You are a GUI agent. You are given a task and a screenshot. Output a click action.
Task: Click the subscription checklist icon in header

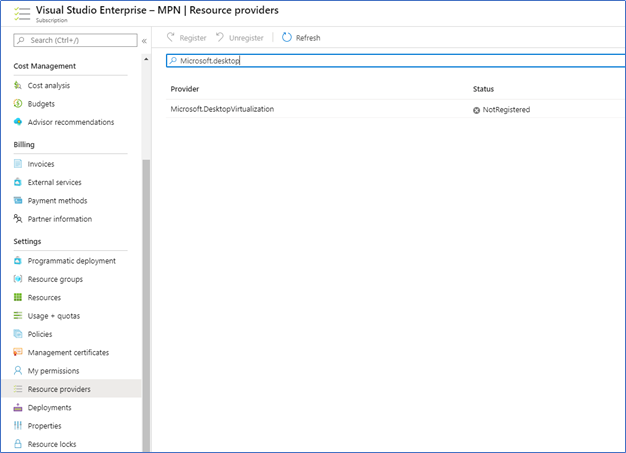coord(22,13)
